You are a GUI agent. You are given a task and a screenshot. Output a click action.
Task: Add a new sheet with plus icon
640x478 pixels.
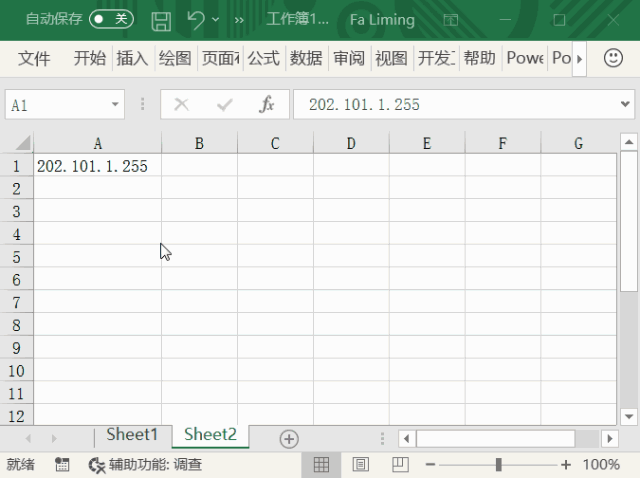click(289, 439)
